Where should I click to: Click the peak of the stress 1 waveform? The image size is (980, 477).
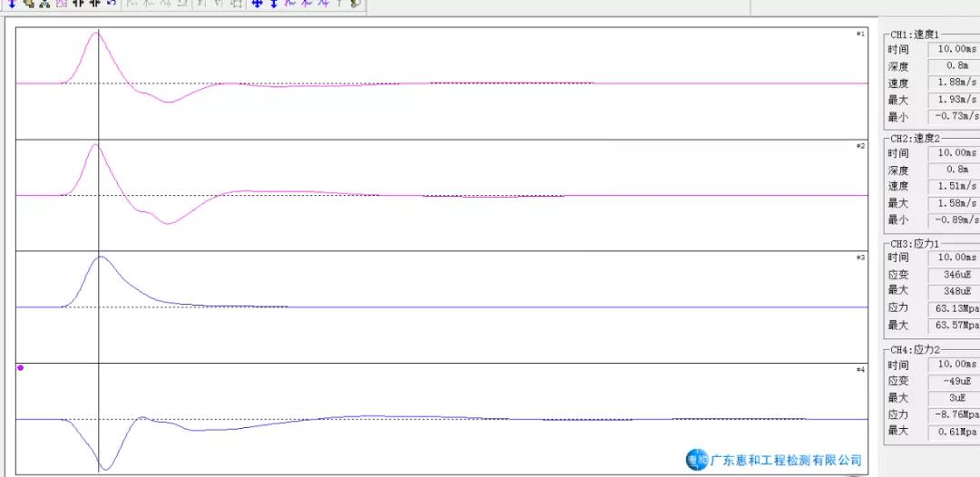[100, 257]
